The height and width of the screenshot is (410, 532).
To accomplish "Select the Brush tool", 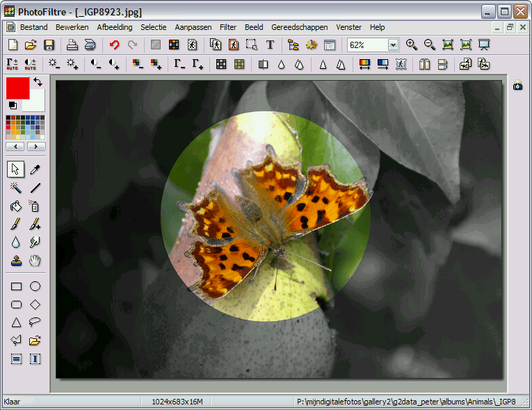I will pos(15,224).
